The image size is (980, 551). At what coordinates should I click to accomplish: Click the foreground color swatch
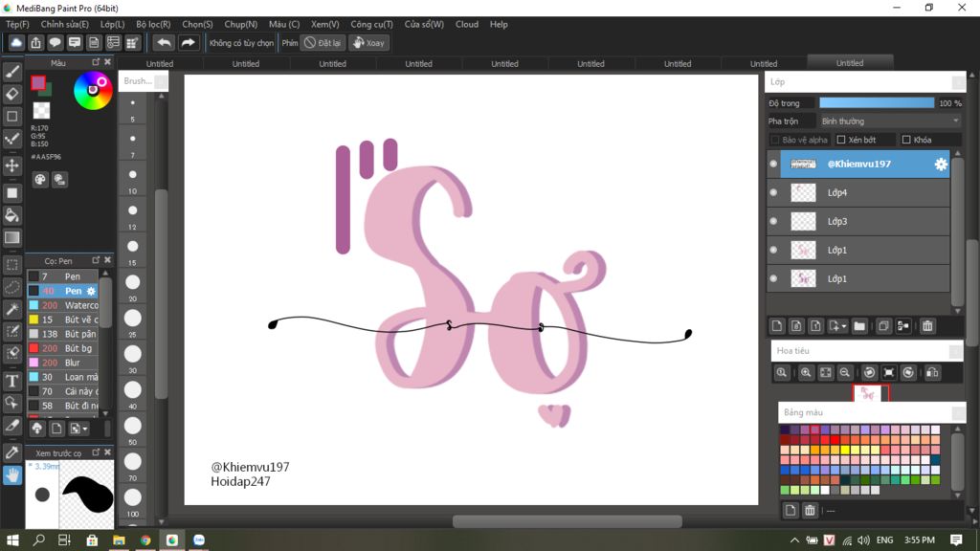point(38,82)
